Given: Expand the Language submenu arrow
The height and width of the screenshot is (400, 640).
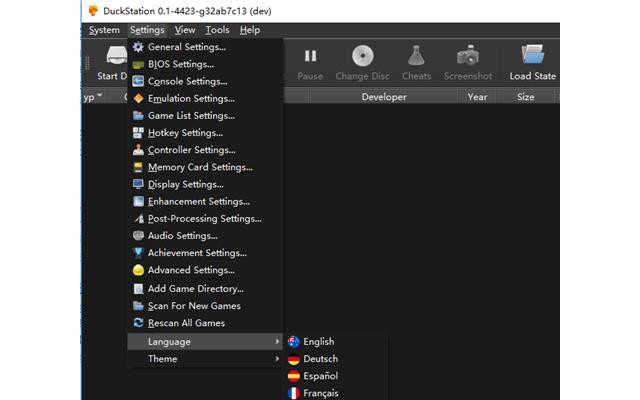Looking at the screenshot, I should (x=277, y=342).
